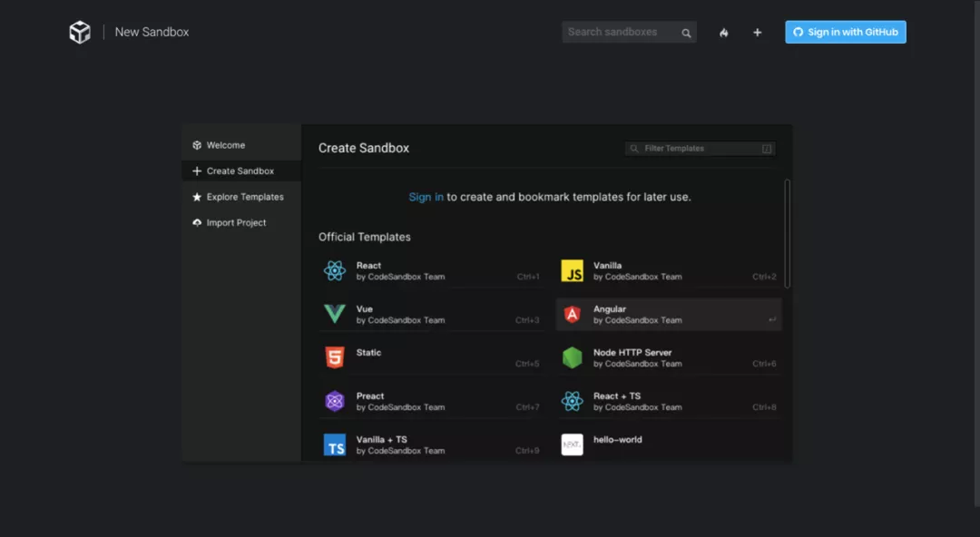Viewport: 980px width, 537px height.
Task: Click the flame icon in header
Action: pos(724,33)
